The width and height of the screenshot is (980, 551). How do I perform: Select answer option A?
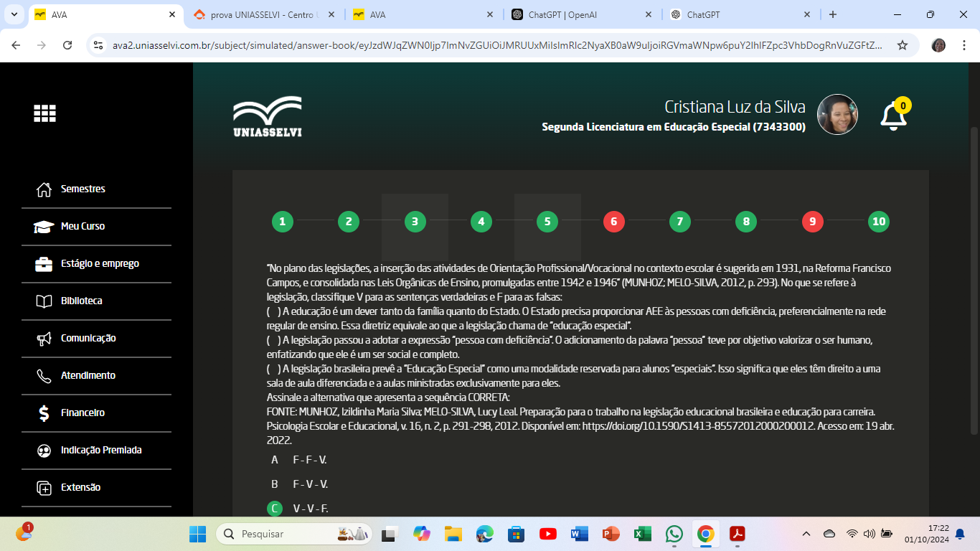pos(275,460)
